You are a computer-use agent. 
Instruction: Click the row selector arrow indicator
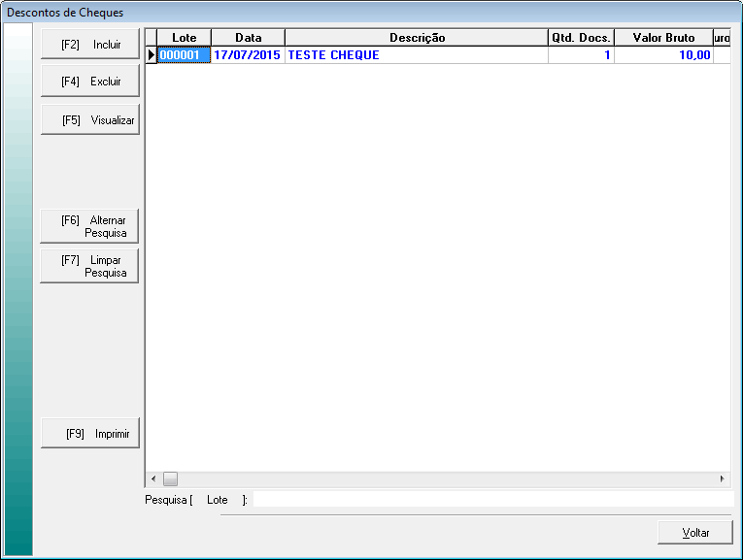(x=152, y=55)
